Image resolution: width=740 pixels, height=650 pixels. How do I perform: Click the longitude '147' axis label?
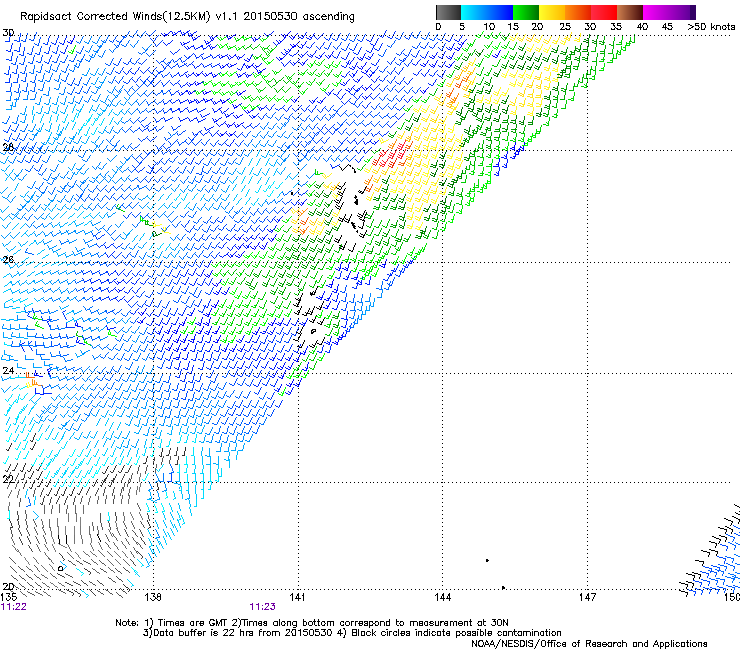[x=587, y=597]
